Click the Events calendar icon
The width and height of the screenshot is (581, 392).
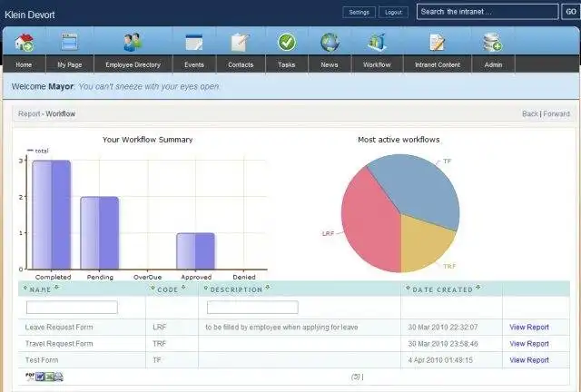click(194, 42)
